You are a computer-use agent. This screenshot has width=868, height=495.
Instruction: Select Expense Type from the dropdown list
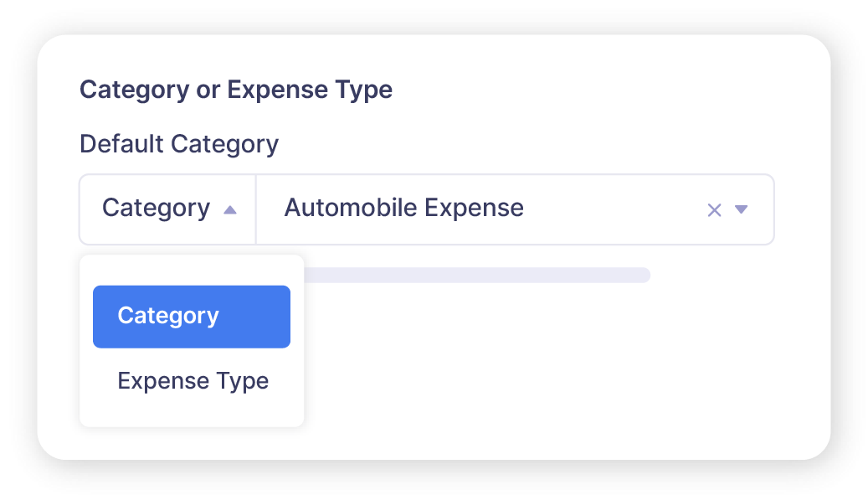(193, 380)
